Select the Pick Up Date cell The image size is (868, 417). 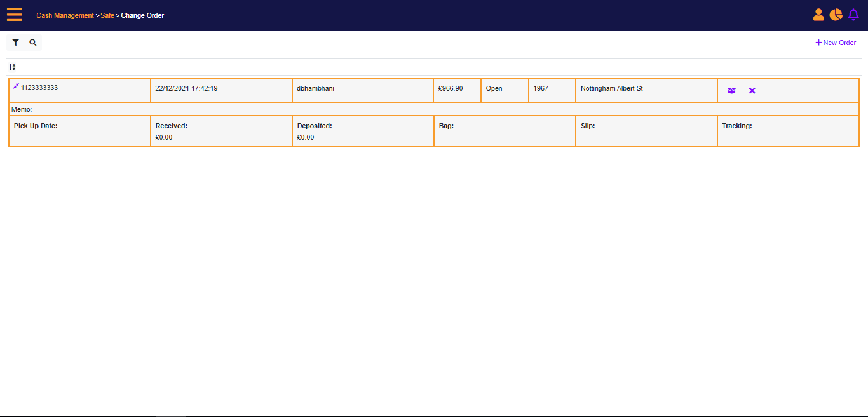click(79, 131)
